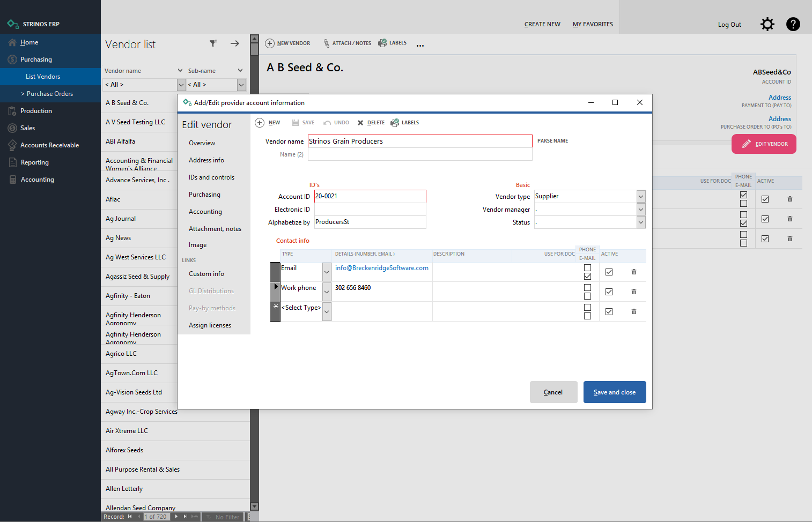Viewport: 812px width, 522px height.
Task: Click the Cancel button
Action: 553,392
